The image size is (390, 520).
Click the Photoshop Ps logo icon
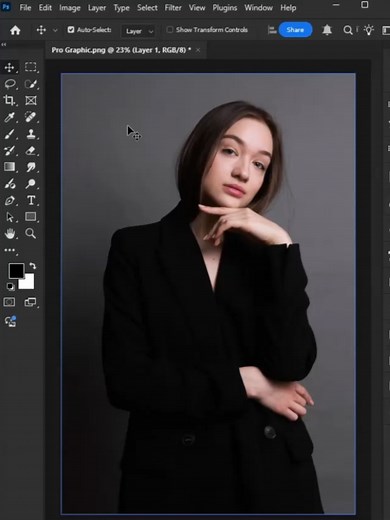[x=6, y=7]
